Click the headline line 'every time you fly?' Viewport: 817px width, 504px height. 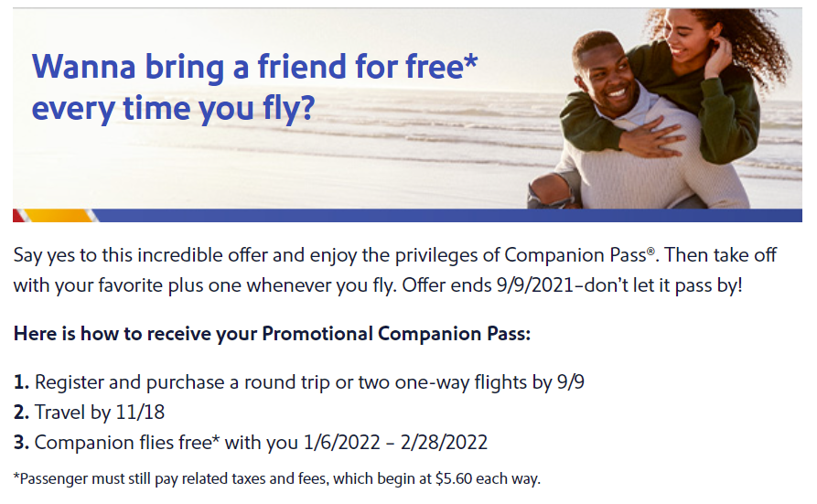point(174,109)
